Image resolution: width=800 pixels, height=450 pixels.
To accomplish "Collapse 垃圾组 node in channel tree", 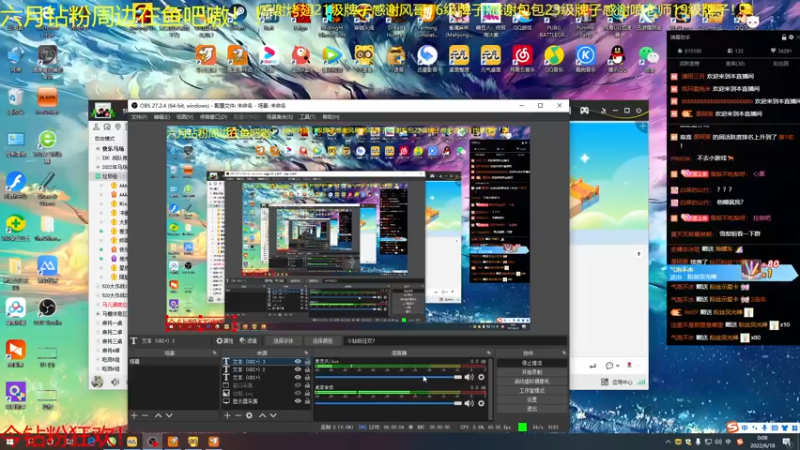I will (98, 176).
